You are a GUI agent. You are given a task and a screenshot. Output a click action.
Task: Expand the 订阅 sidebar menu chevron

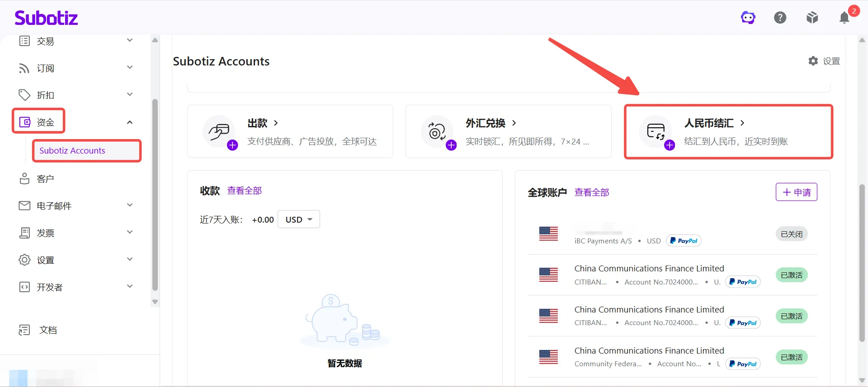coord(130,68)
